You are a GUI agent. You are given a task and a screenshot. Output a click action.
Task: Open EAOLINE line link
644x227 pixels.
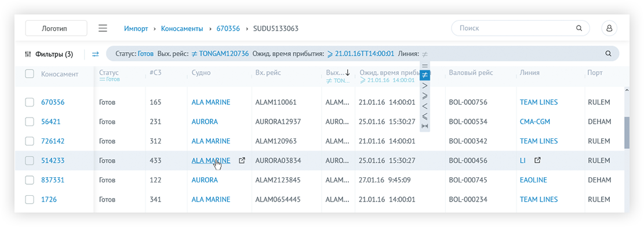coord(533,180)
